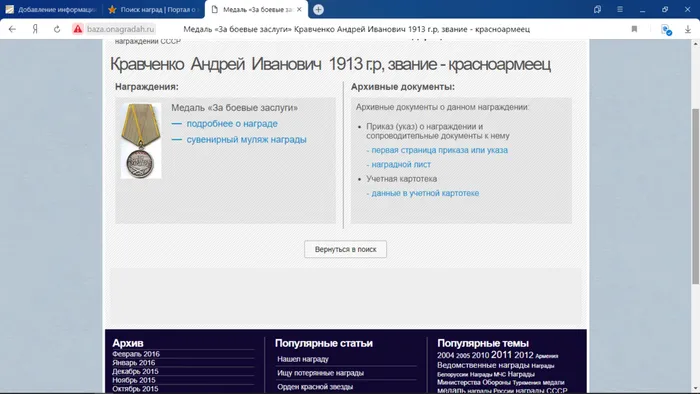Image resolution: width=700 pixels, height=394 pixels.
Task: Restore down the browser window
Action: 665,9
